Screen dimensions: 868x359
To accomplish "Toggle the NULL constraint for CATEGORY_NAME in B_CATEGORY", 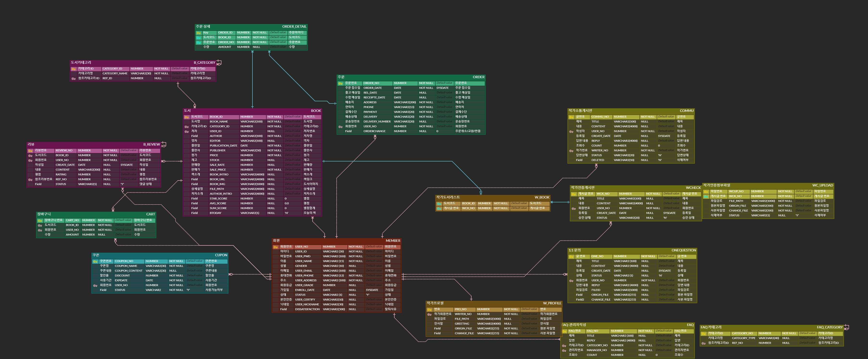I will (x=162, y=73).
